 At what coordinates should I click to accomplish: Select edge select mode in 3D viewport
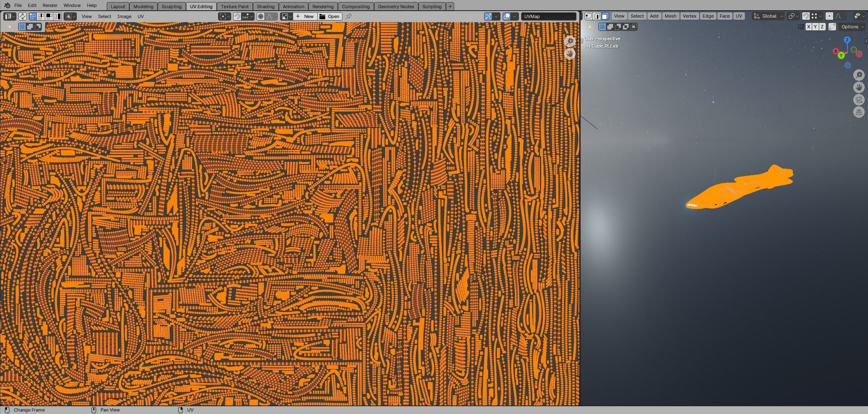pyautogui.click(x=597, y=16)
